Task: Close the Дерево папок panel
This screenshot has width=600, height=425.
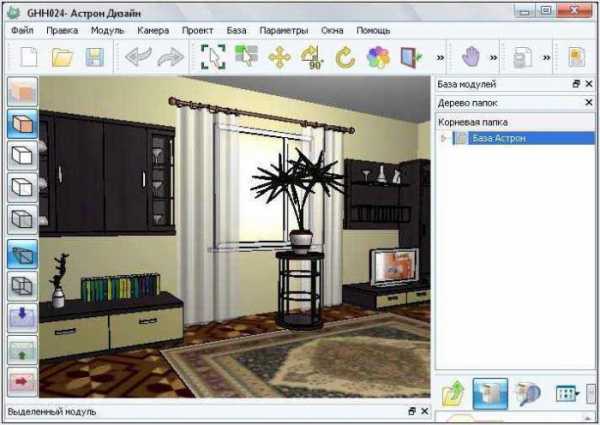Action: coord(588,102)
